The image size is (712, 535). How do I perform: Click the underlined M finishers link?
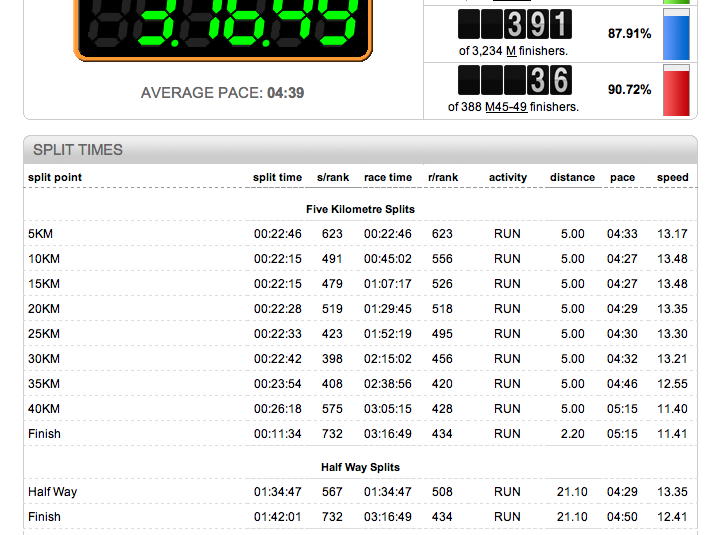pos(511,51)
